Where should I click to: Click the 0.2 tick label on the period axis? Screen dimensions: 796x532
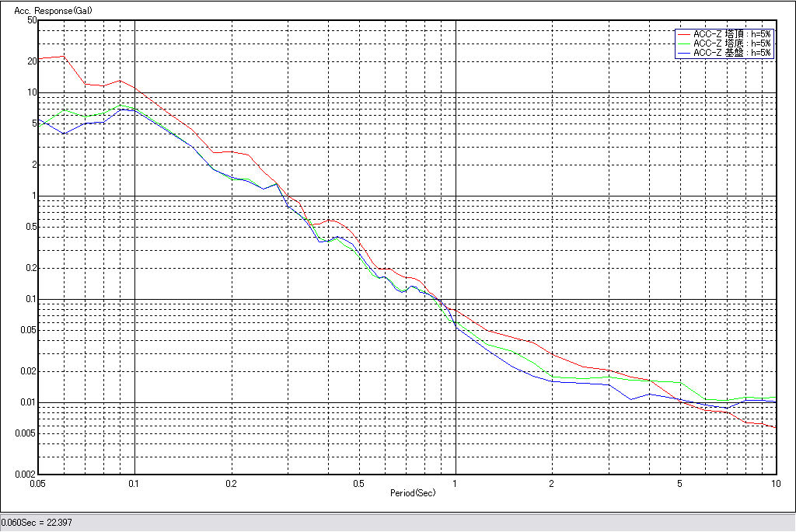[x=231, y=483]
